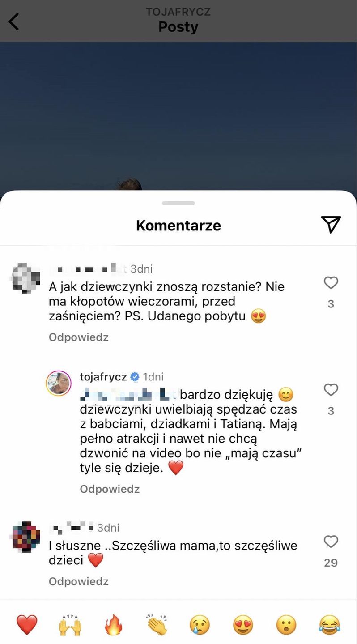357x644 pixels.
Task: React with the red heart emoji
Action: (x=27, y=625)
